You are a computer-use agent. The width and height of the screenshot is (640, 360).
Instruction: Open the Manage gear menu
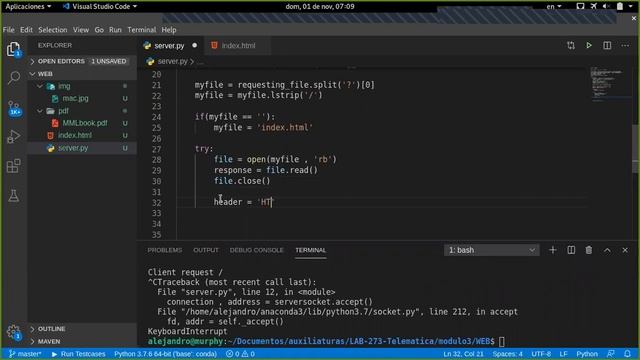click(13, 332)
